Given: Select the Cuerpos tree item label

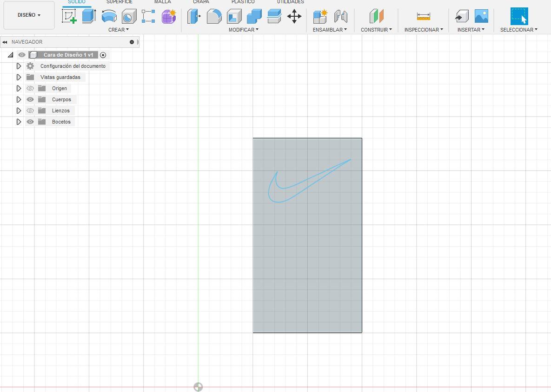Looking at the screenshot, I should 61,100.
